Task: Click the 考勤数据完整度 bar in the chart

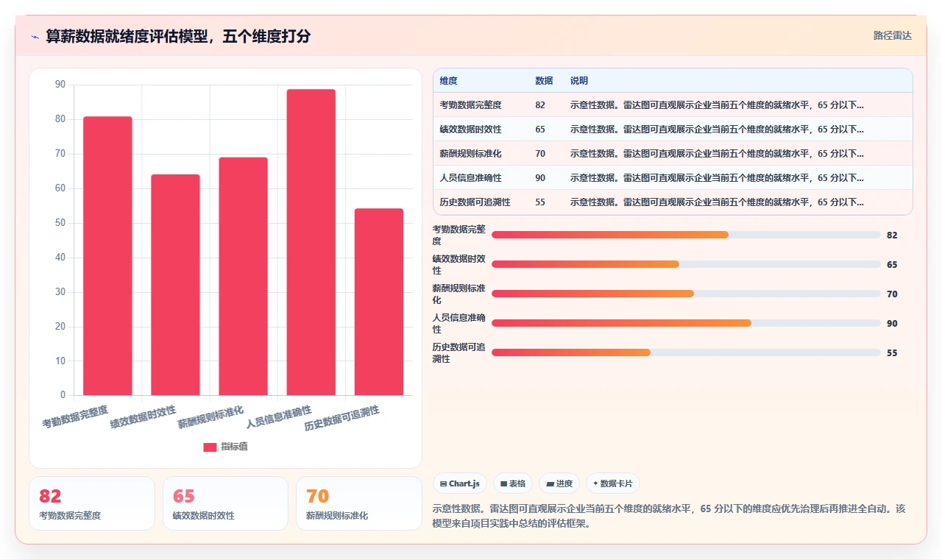Action: click(107, 256)
